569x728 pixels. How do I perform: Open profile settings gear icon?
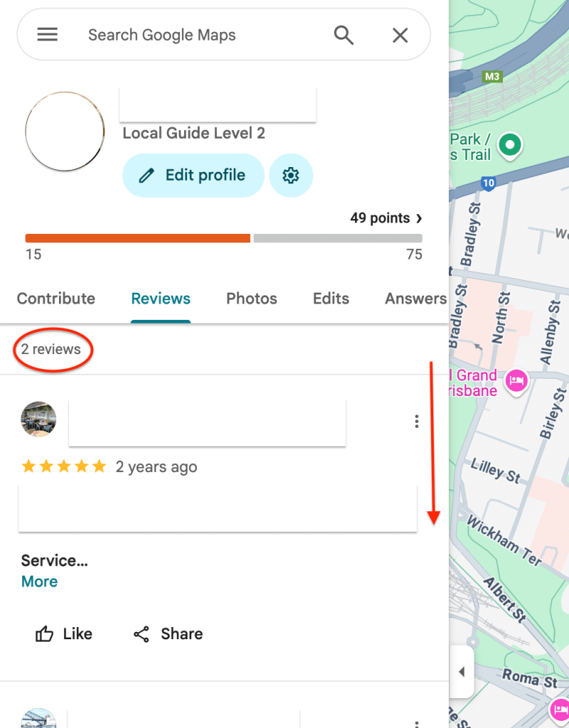[x=291, y=176]
